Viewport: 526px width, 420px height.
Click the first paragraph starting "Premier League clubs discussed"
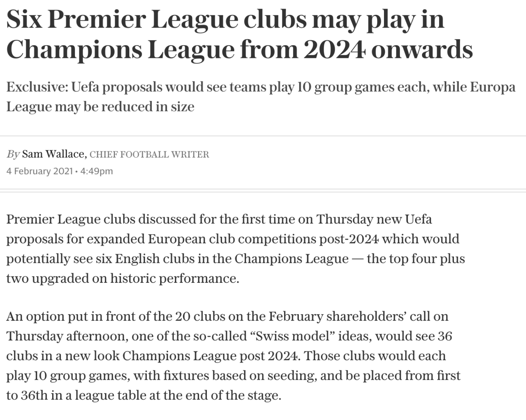click(235, 249)
